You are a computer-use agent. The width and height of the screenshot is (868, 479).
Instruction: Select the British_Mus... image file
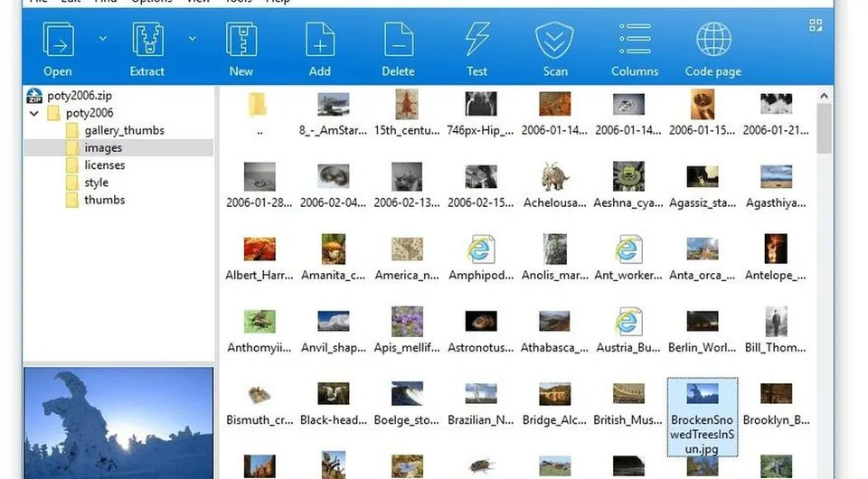[x=628, y=404]
